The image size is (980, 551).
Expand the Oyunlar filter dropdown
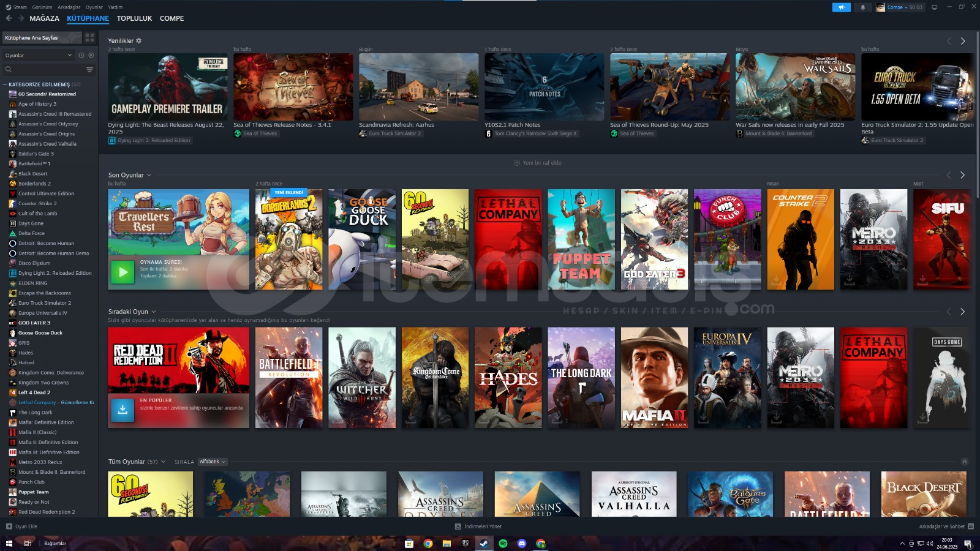(39, 55)
